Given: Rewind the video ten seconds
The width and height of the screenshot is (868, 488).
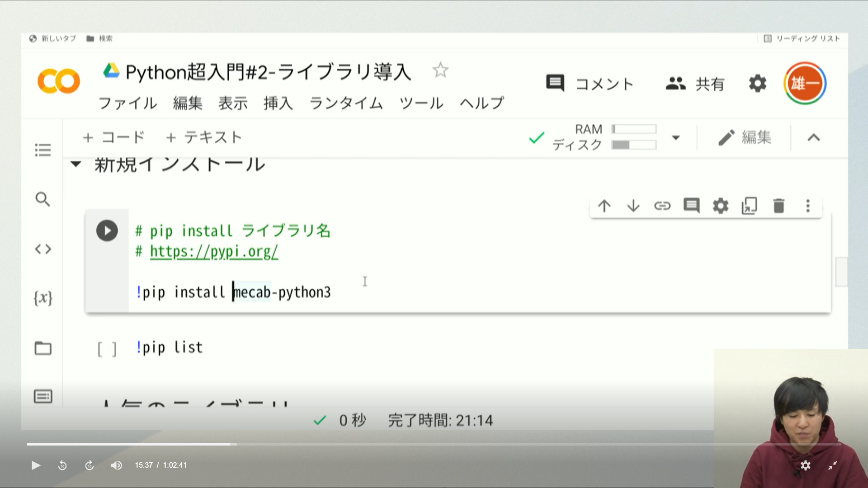Looking at the screenshot, I should (62, 465).
